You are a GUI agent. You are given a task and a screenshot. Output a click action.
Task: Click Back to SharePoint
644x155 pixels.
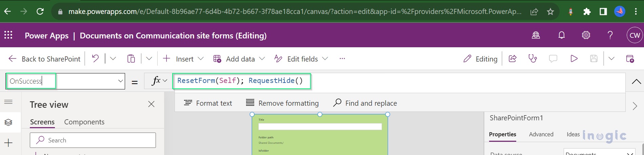pyautogui.click(x=44, y=59)
